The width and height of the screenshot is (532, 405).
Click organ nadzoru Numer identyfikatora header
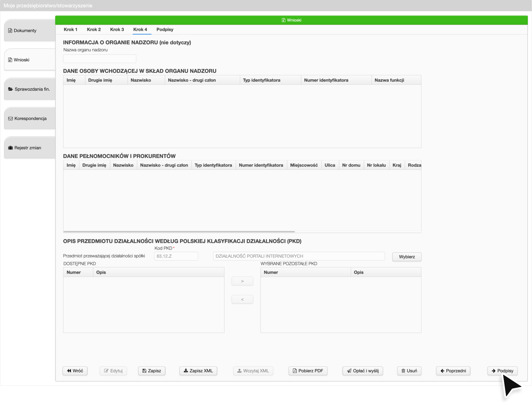[x=336, y=80]
